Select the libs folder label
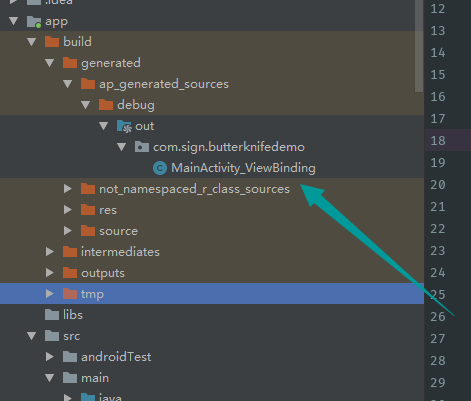 pos(73,315)
